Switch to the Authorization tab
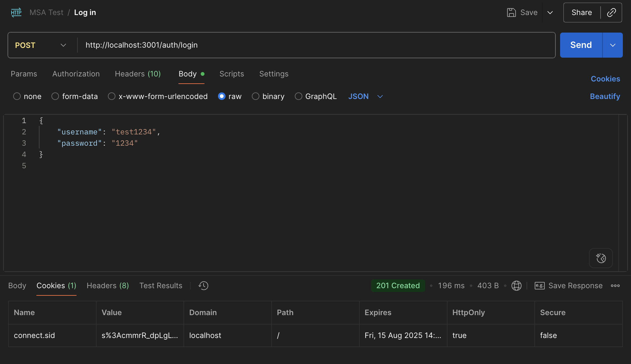The width and height of the screenshot is (631, 364). point(76,74)
